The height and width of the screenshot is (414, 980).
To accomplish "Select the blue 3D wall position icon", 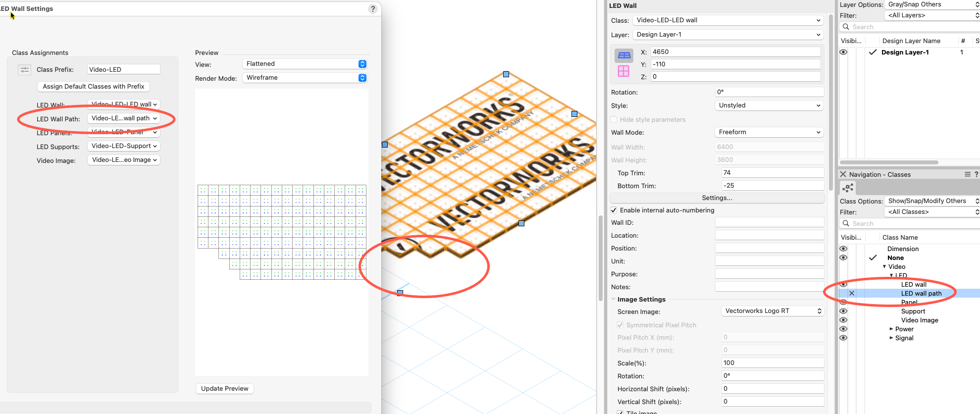I will pos(624,55).
